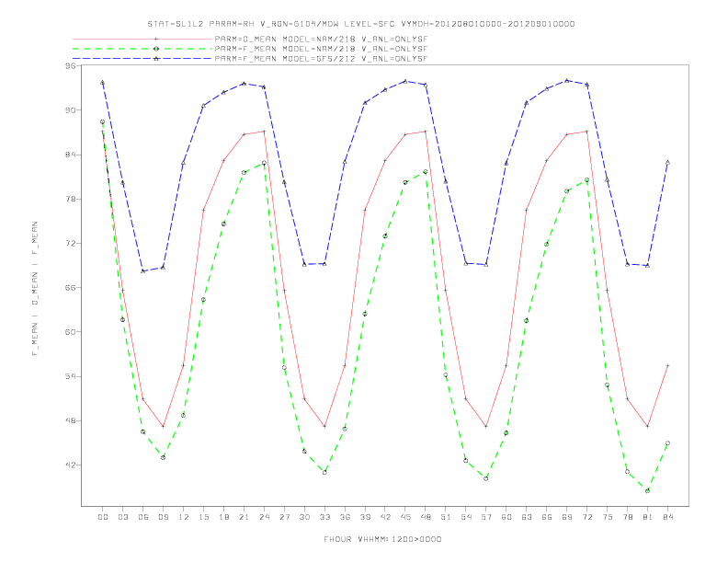
Task: Click the blue GFS triangle point at hour 84
Action: (x=667, y=163)
